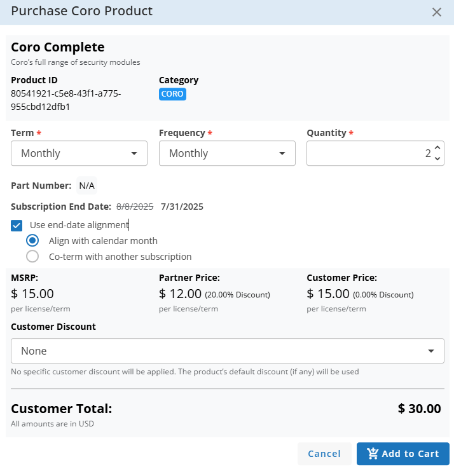Click the Customer Total $ 30.00
This screenshot has width=454, height=476.
coord(419,409)
